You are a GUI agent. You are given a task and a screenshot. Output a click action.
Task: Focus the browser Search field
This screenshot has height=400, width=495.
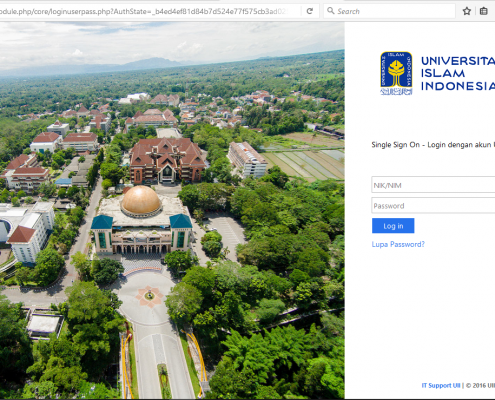coord(389,11)
